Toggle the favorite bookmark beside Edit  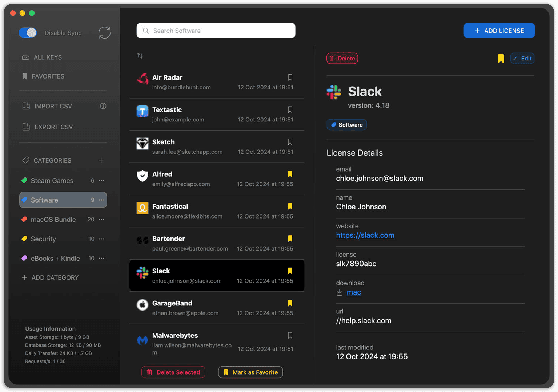[x=501, y=59]
